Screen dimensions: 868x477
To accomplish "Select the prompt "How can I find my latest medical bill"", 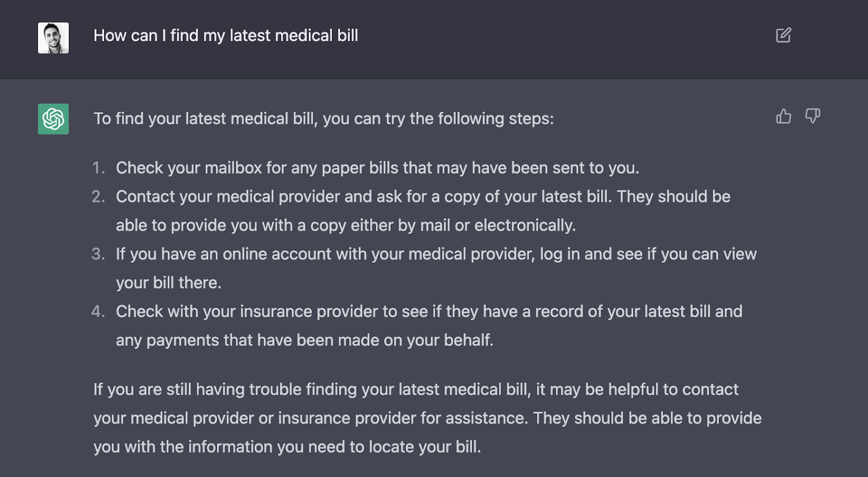I will 226,36.
